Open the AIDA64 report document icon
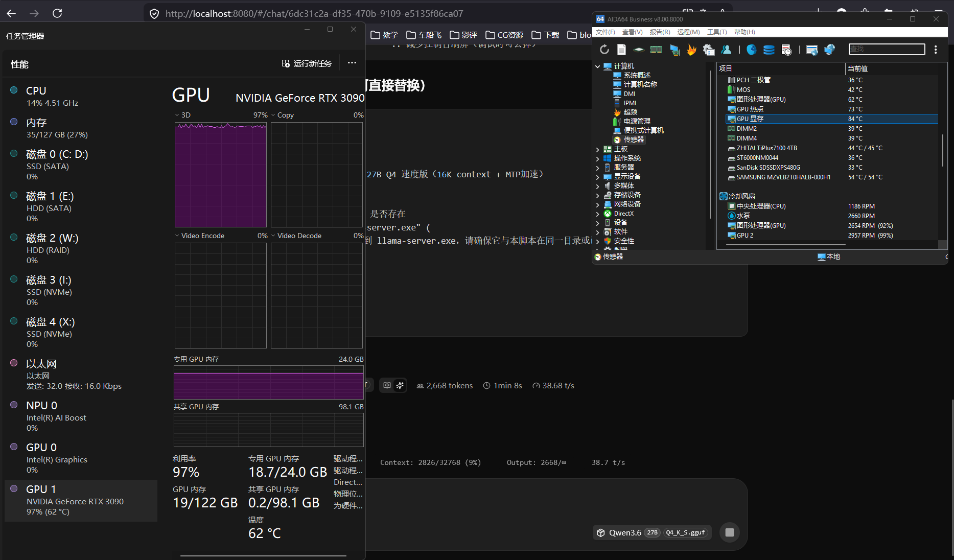Screen dimensions: 954x560 point(621,50)
